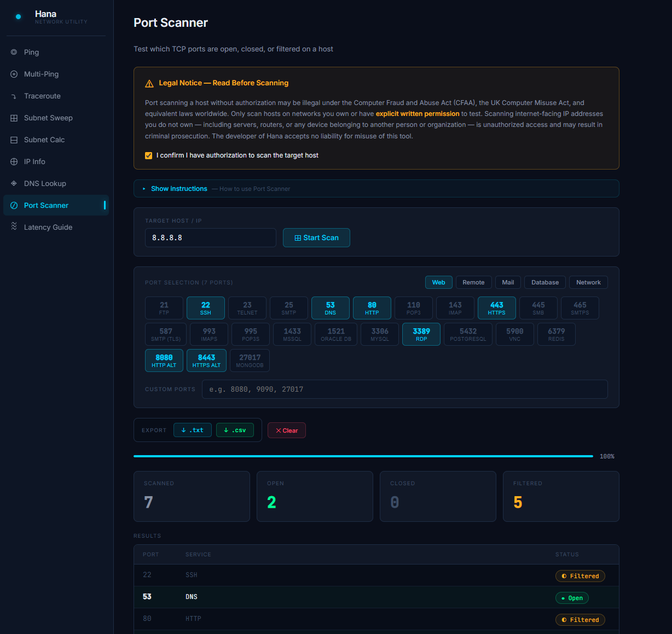Enable port 993 IMAPS

[209, 334]
